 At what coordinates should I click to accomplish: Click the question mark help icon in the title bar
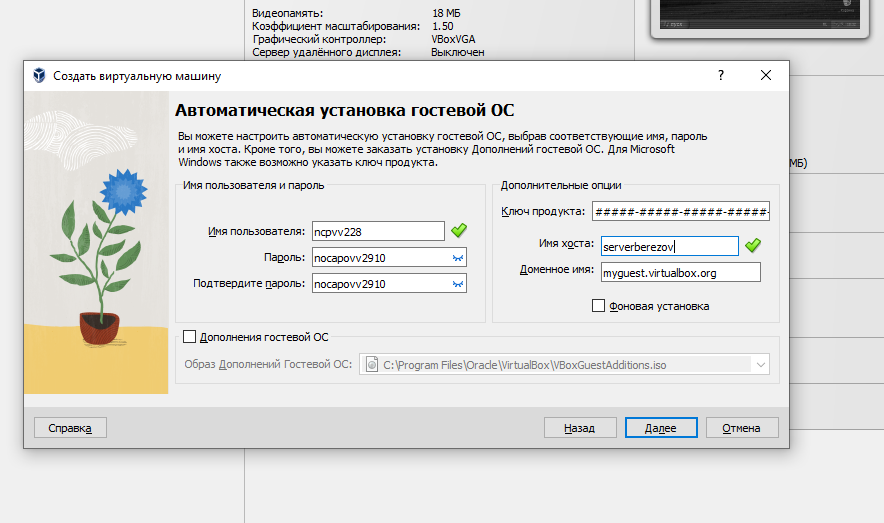coord(720,76)
